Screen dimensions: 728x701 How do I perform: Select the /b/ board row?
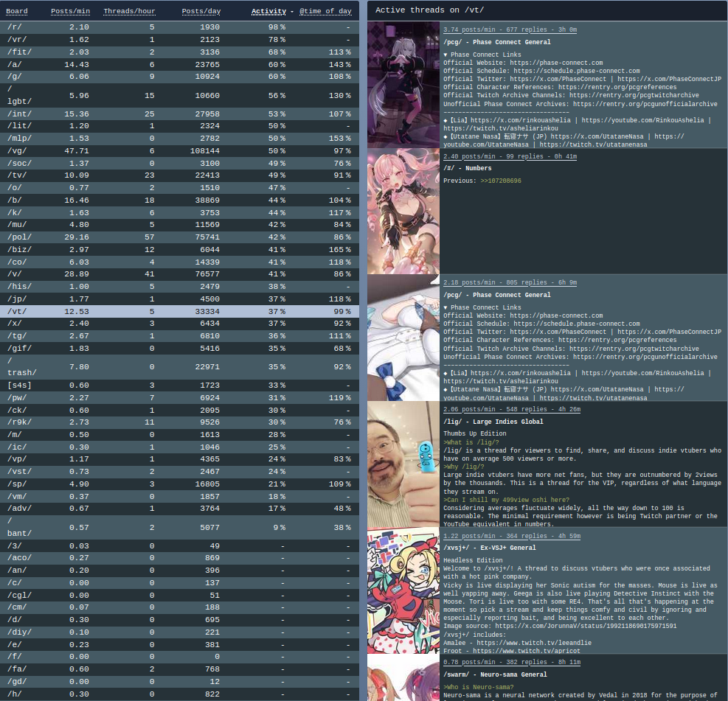(x=179, y=200)
